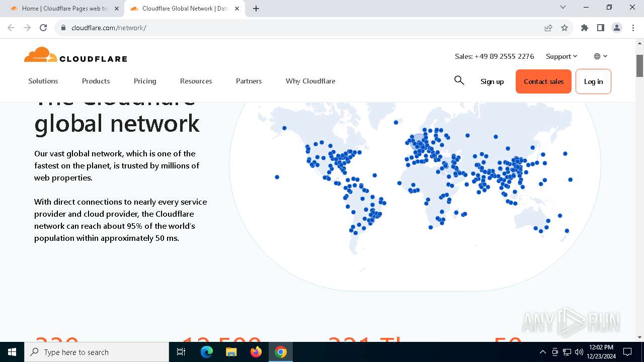The height and width of the screenshot is (362, 644).
Task: Open the volume control speaker icon
Action: 579,352
